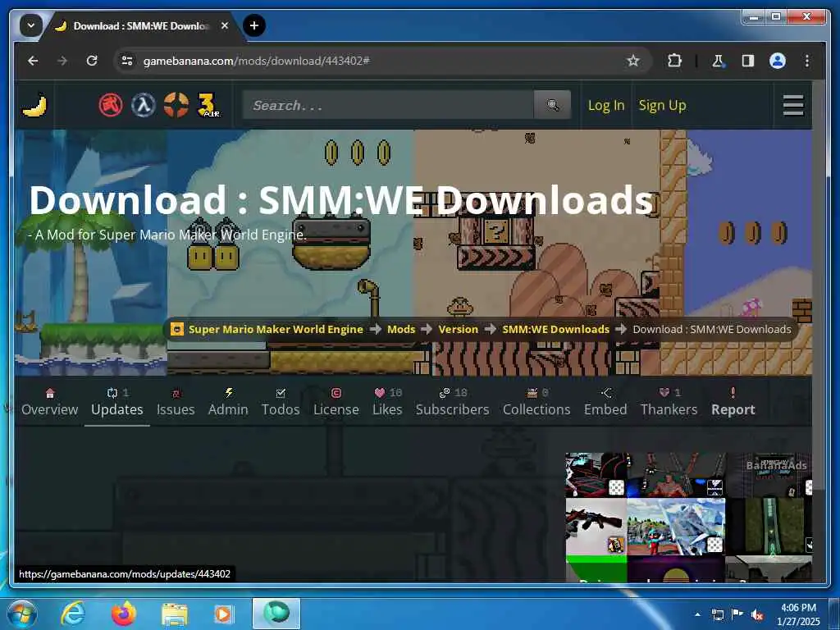Launch Internet Explorer from taskbar
Image resolution: width=840 pixels, height=630 pixels.
pos(73,614)
